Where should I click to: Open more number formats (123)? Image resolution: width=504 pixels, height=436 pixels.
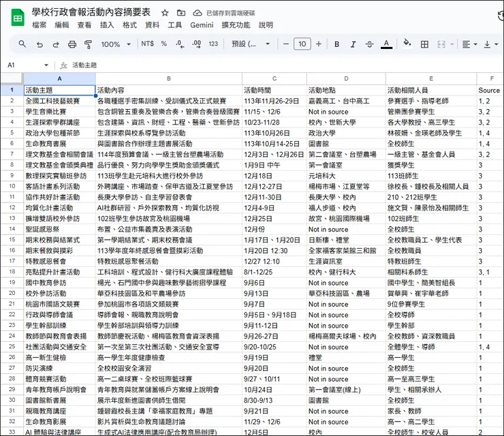[x=213, y=44]
